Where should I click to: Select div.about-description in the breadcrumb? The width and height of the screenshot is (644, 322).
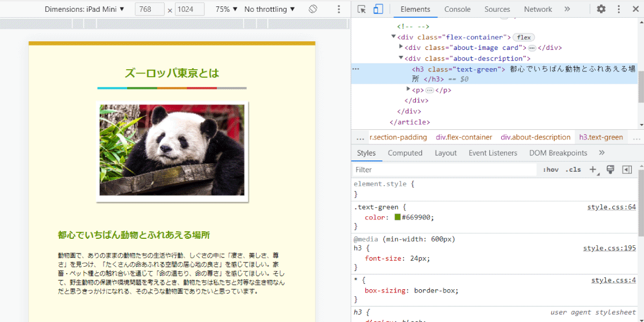point(536,137)
